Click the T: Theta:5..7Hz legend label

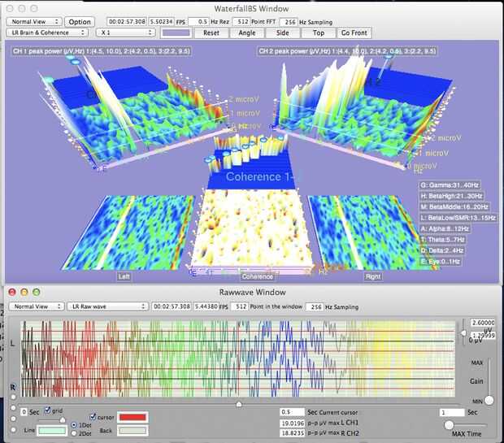[x=442, y=240]
